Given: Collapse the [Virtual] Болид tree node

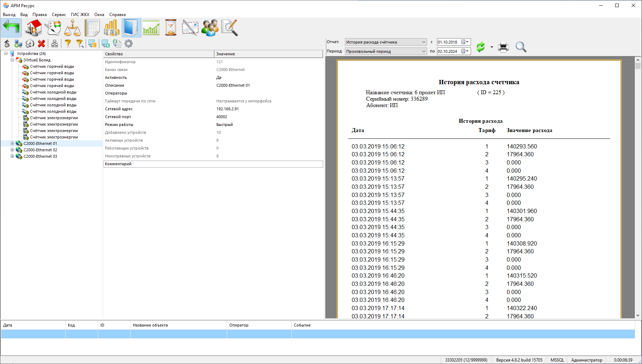Looking at the screenshot, I should [x=12, y=60].
